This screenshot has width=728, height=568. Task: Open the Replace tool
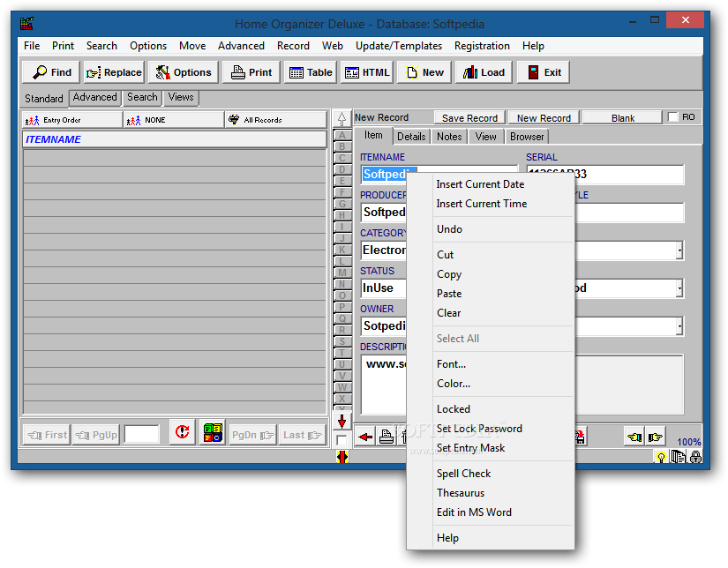pos(114,72)
